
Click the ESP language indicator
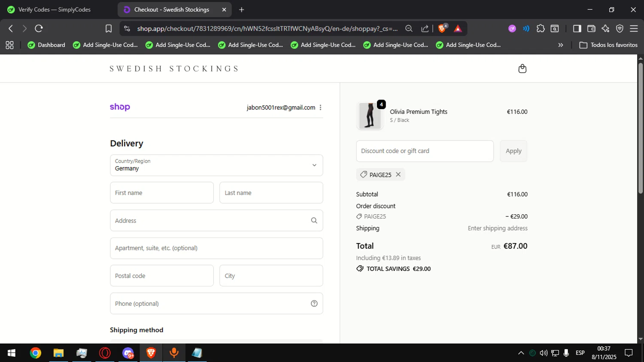[x=580, y=353]
